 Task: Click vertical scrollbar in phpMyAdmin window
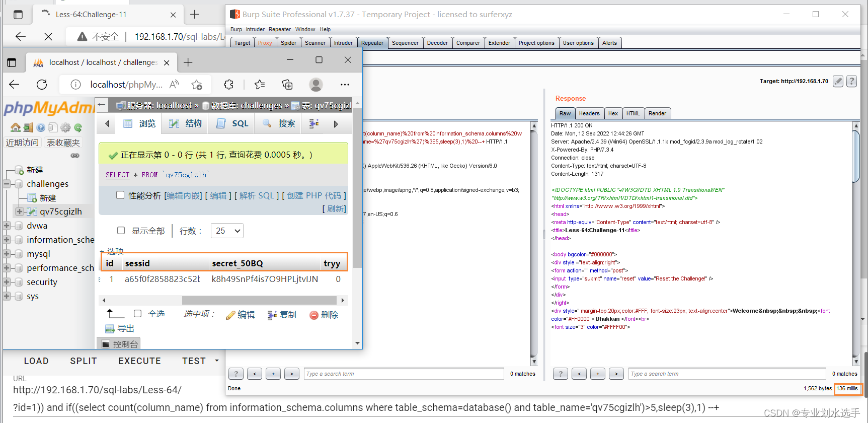(x=357, y=187)
